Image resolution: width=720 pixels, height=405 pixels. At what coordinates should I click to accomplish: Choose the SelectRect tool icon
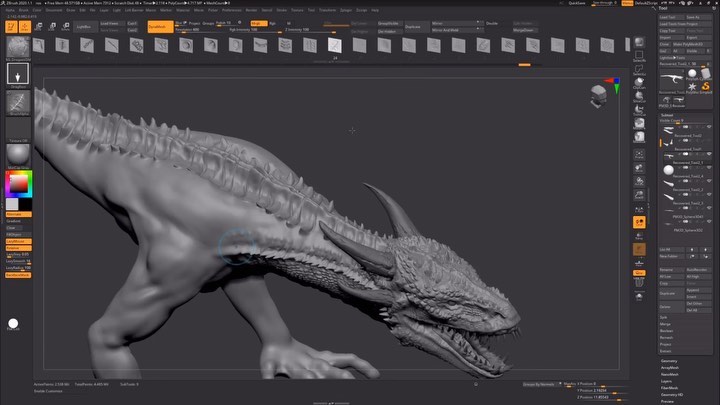[639, 56]
